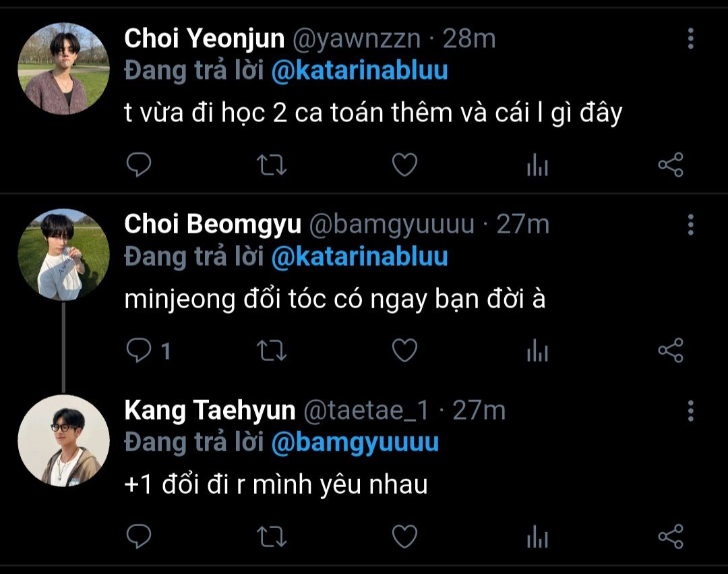Open more options on Choi Yeonjun's tweet
This screenshot has width=728, height=574.
tap(690, 39)
